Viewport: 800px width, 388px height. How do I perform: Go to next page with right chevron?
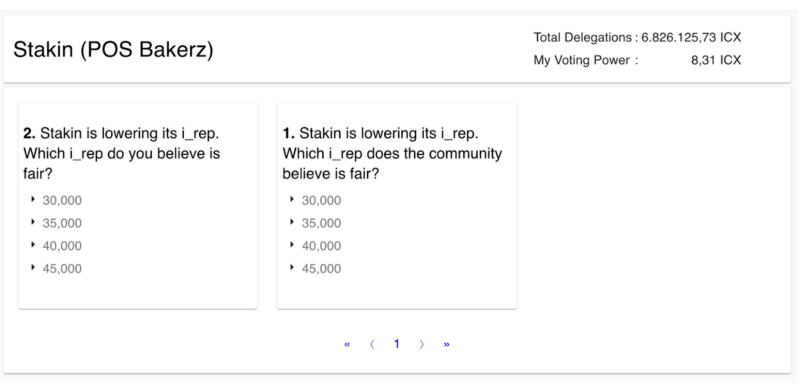[x=421, y=345]
